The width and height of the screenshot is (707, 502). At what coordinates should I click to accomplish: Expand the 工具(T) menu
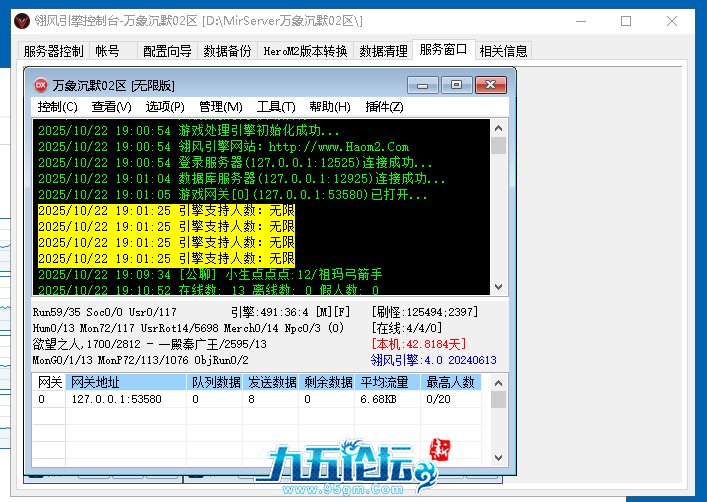(276, 107)
